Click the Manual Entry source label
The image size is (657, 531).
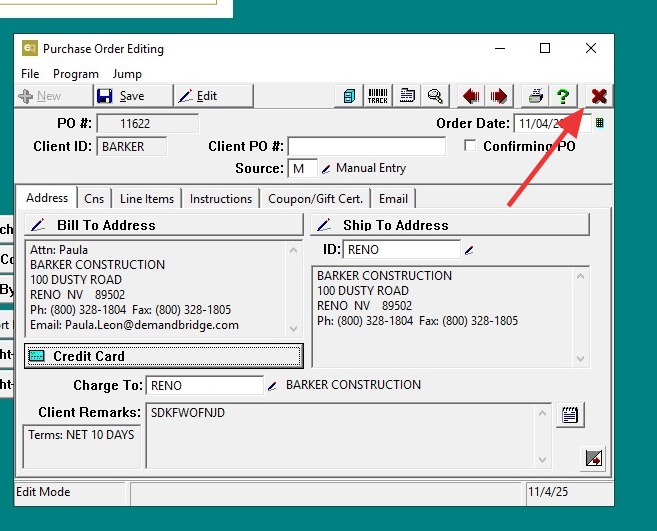[x=371, y=168]
